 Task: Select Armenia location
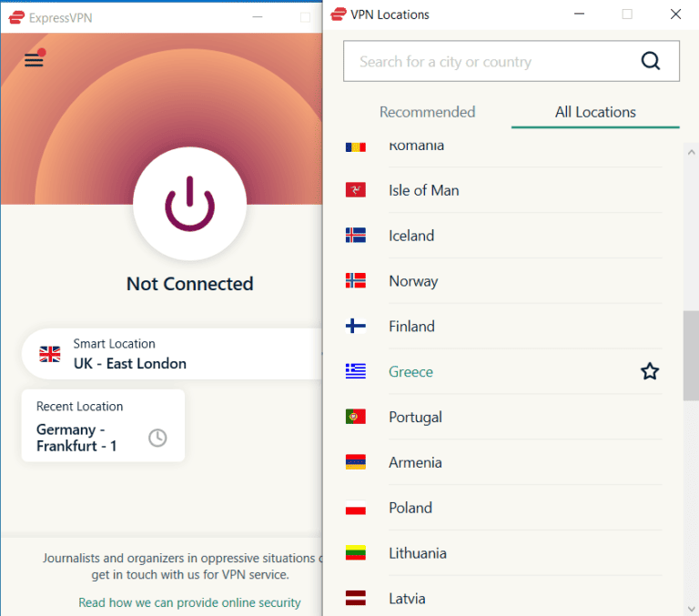pyautogui.click(x=503, y=462)
